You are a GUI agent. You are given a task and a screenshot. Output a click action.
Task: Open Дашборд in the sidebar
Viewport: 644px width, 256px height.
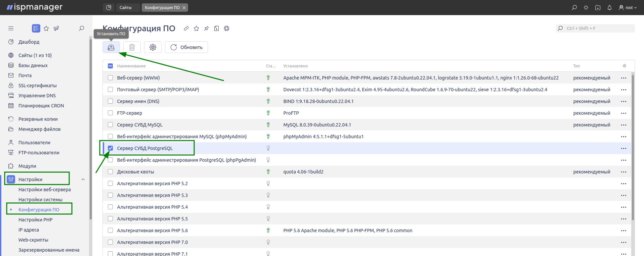tap(29, 42)
